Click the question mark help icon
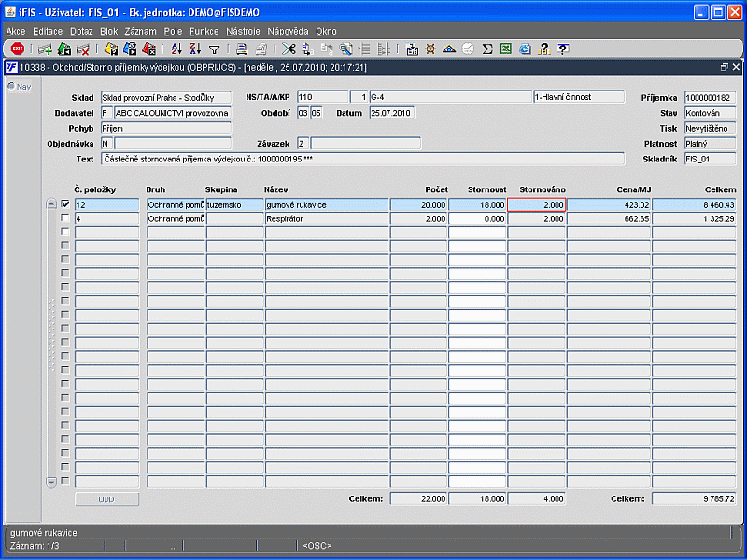747x560 pixels. [563, 49]
